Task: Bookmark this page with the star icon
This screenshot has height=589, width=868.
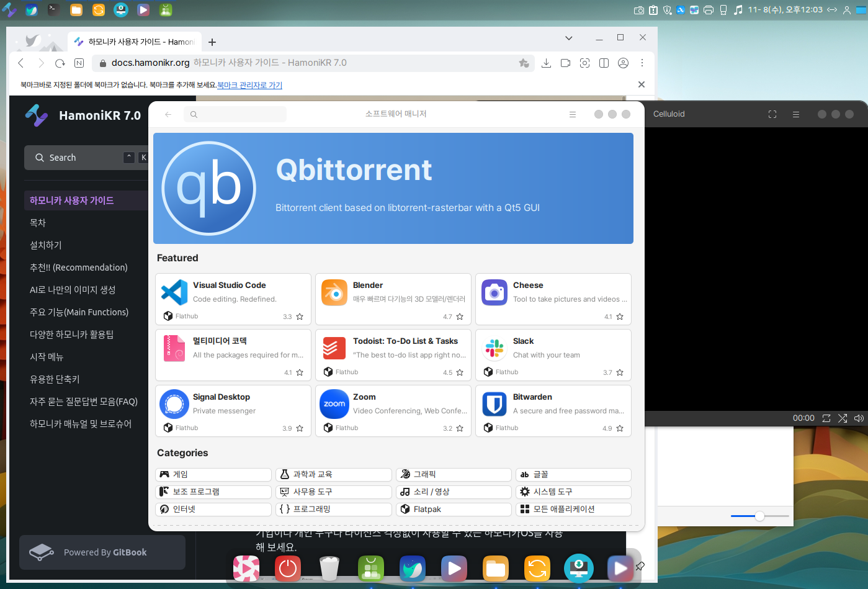Action: tap(524, 63)
